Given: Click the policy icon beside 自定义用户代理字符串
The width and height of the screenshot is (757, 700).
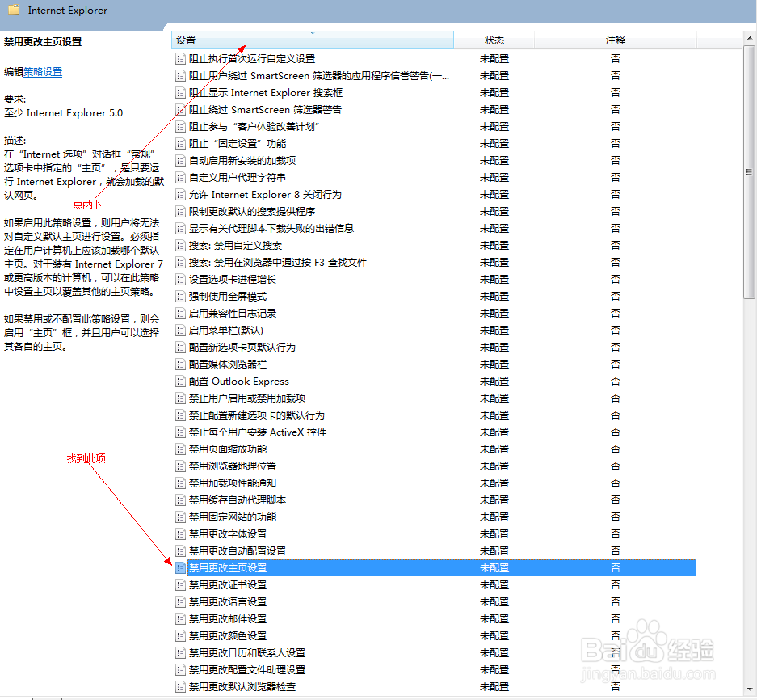Looking at the screenshot, I should [x=180, y=178].
